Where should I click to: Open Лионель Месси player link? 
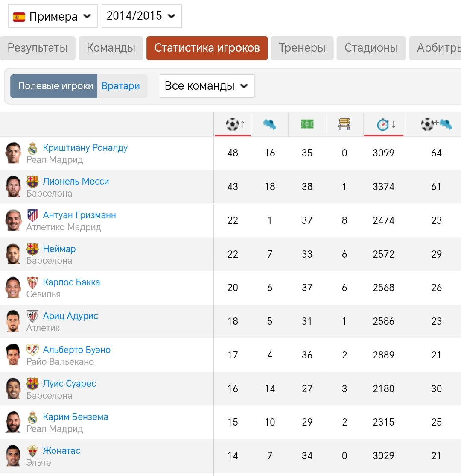click(x=76, y=181)
